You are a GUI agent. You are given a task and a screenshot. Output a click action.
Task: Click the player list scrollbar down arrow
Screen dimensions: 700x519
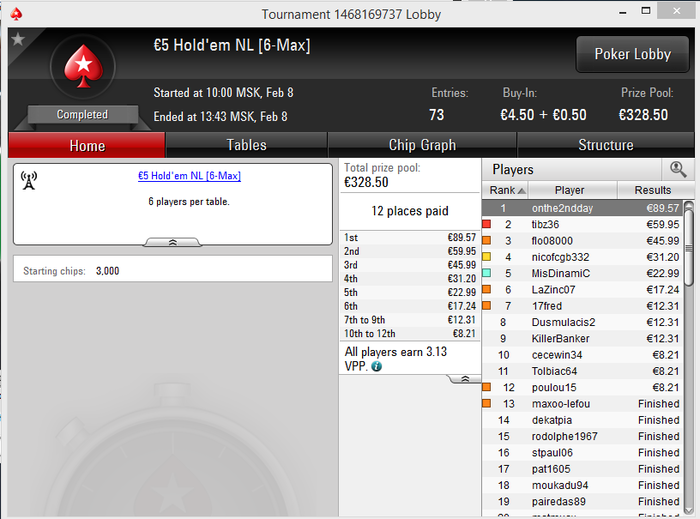click(x=688, y=511)
